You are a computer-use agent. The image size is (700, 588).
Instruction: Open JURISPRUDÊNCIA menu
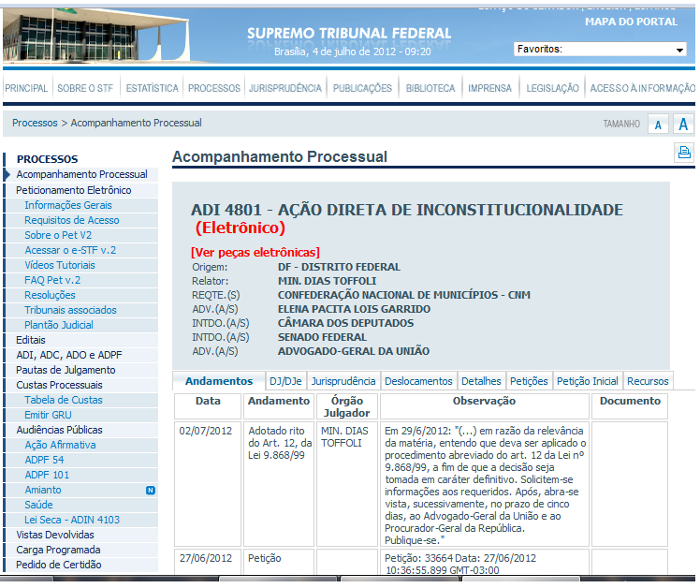coord(285,88)
